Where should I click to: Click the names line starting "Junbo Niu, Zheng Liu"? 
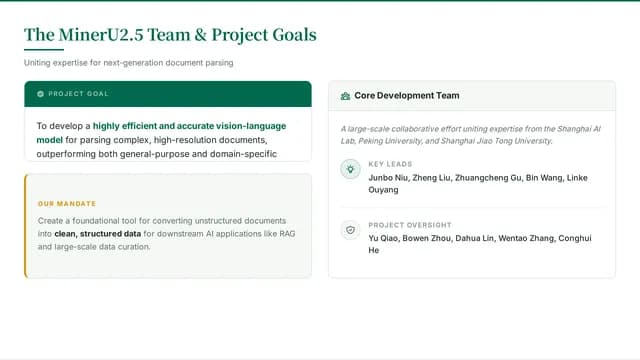coord(478,178)
